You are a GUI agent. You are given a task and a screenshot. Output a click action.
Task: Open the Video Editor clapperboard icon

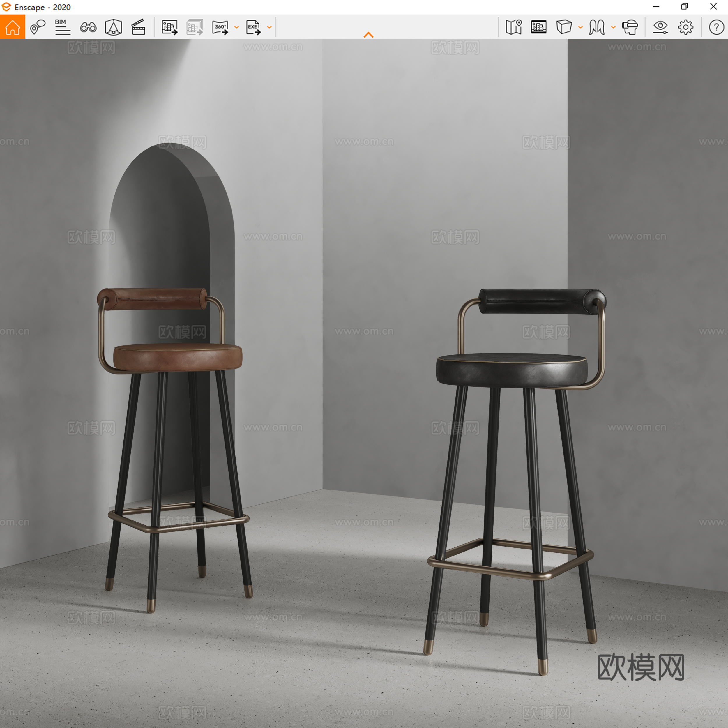139,27
